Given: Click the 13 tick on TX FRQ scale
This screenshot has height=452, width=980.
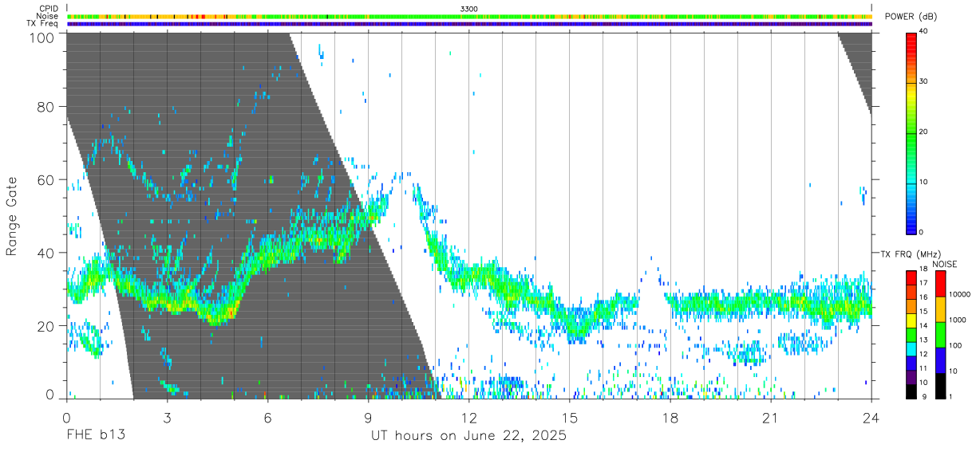Looking at the screenshot, I should pos(923,340).
